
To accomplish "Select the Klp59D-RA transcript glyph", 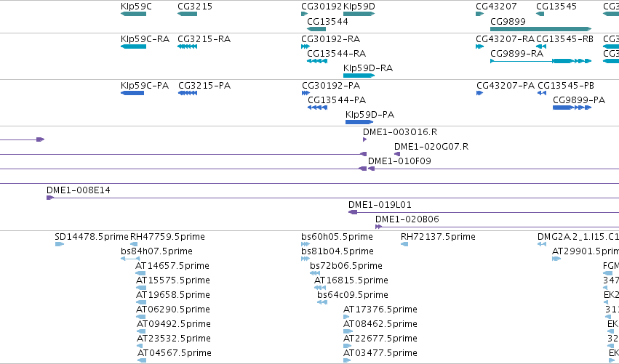I will pyautogui.click(x=359, y=76).
